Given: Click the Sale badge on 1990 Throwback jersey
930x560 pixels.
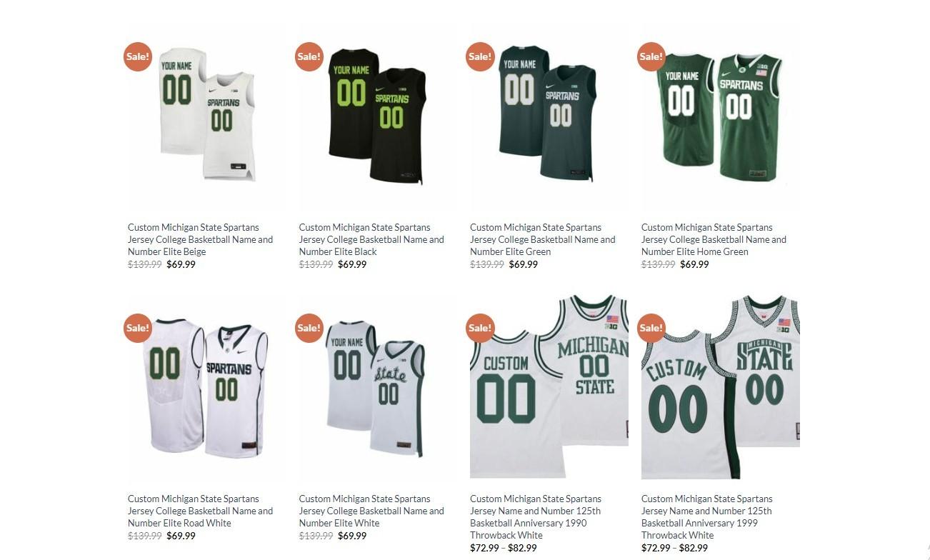Looking at the screenshot, I should (x=480, y=328).
